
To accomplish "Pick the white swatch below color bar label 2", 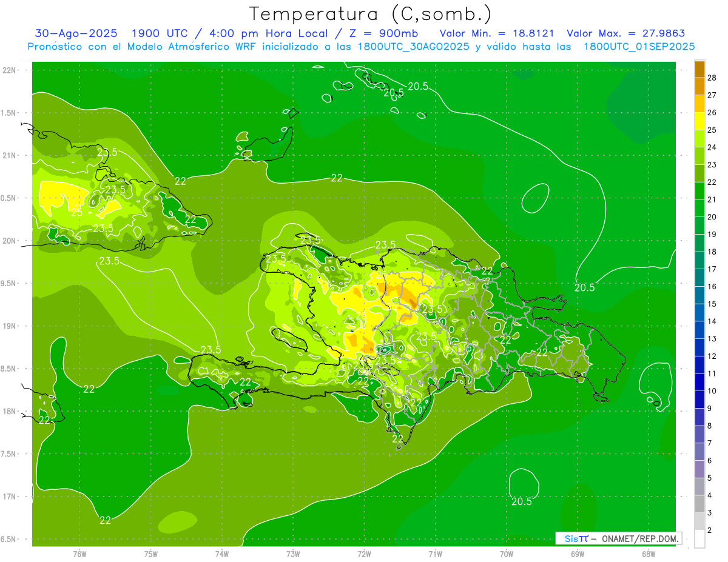I will (700, 539).
